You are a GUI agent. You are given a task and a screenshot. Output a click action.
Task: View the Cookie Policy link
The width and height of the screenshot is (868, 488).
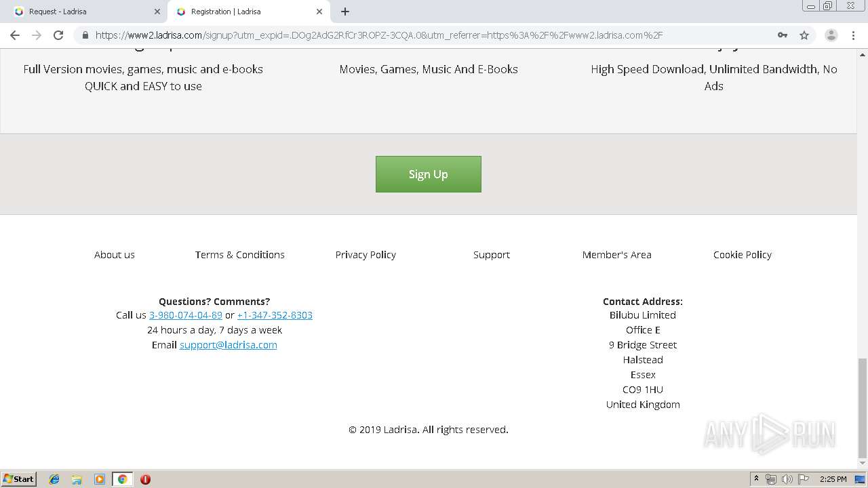743,255
